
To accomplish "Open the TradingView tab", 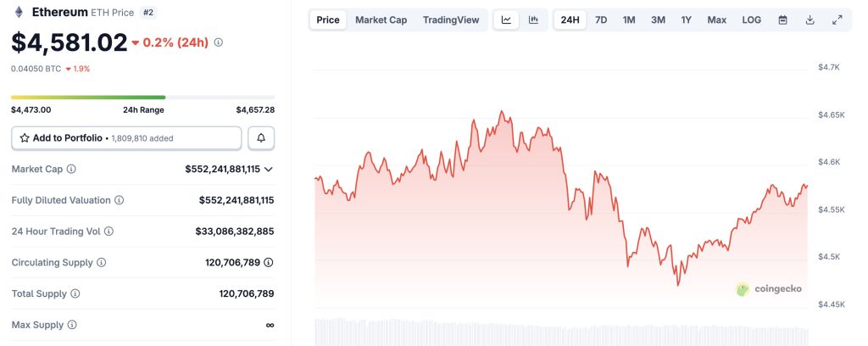I will point(450,20).
